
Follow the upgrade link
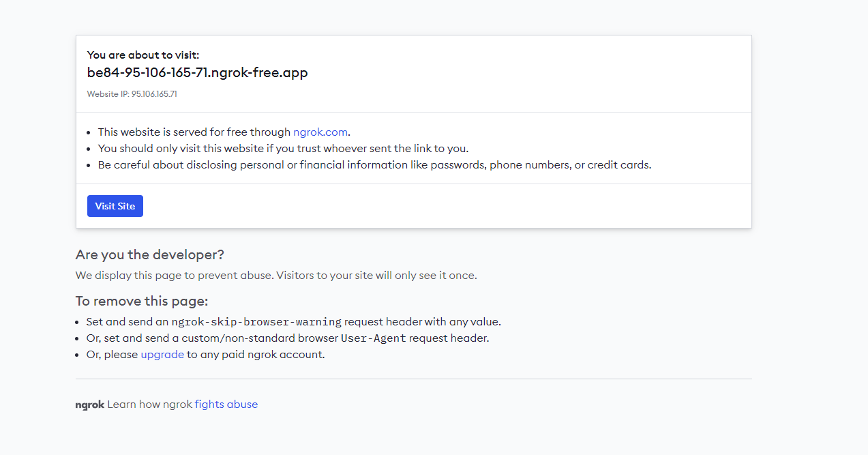pos(162,355)
